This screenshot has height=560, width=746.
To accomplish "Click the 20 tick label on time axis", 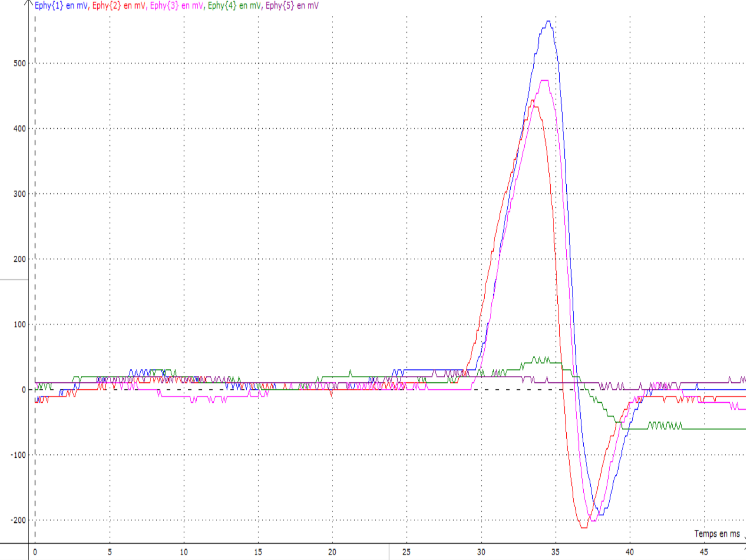I will (332, 552).
